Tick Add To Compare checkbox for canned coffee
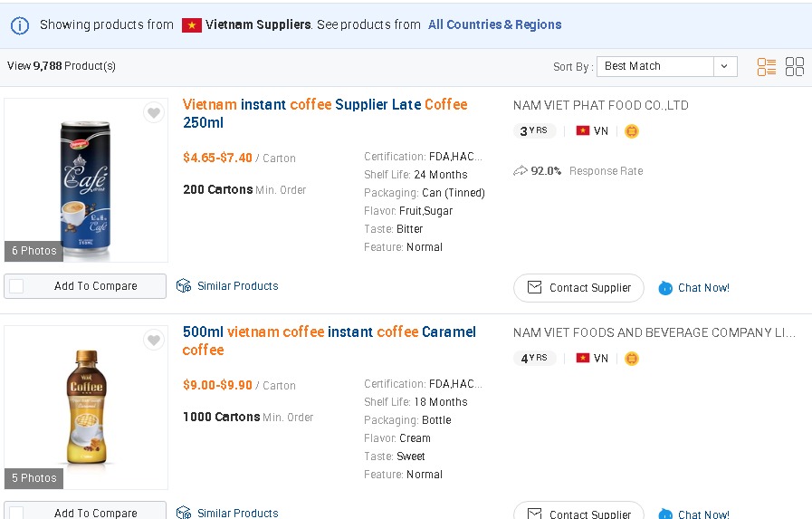Screen dimensions: 812x519 16,286
